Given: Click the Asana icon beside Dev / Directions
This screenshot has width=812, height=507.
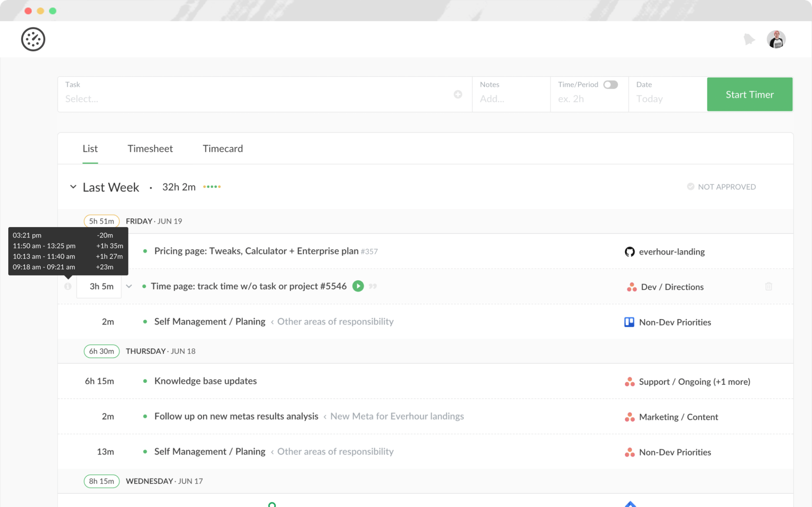Looking at the screenshot, I should pyautogui.click(x=631, y=287).
